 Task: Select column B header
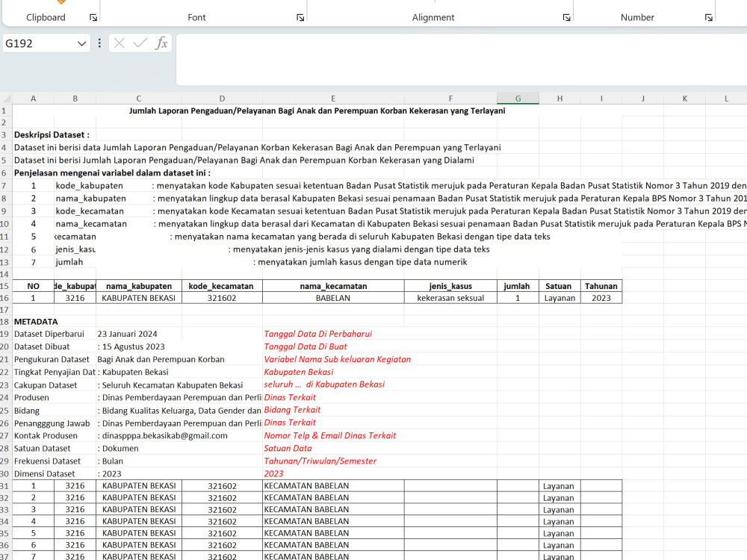(x=75, y=99)
